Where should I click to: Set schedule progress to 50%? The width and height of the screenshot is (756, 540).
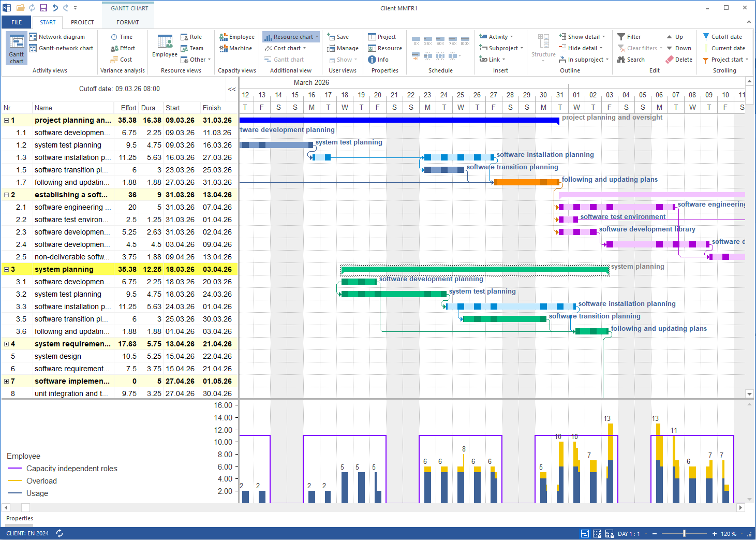coord(440,40)
